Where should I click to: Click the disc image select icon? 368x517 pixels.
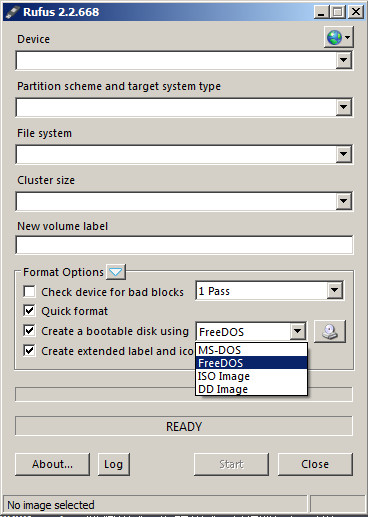[x=330, y=331]
